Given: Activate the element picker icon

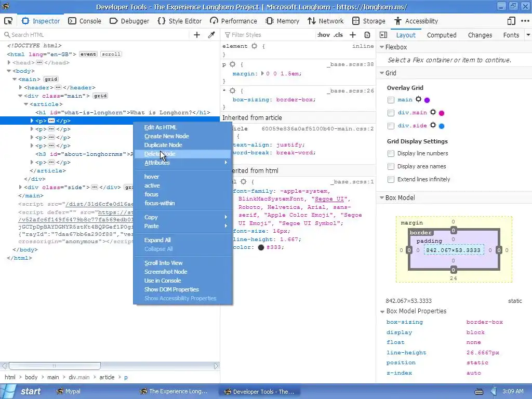Looking at the screenshot, I should coord(8,21).
